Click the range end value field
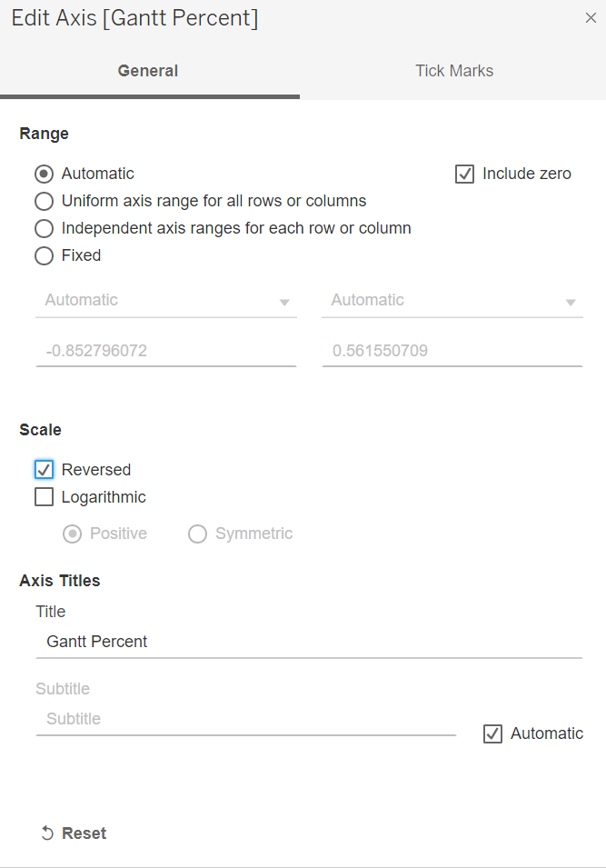 [x=452, y=351]
